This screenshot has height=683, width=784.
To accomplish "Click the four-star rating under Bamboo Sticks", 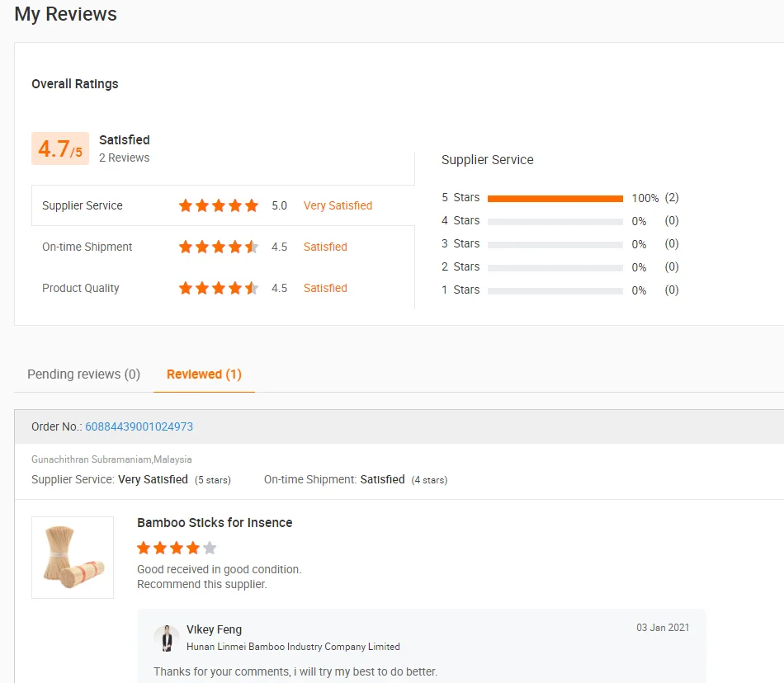I will coord(177,548).
